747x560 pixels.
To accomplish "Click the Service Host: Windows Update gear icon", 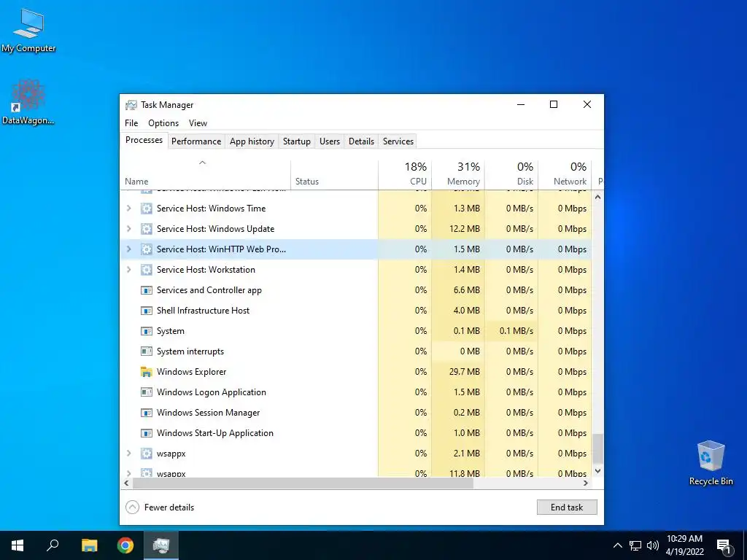I will 146,229.
